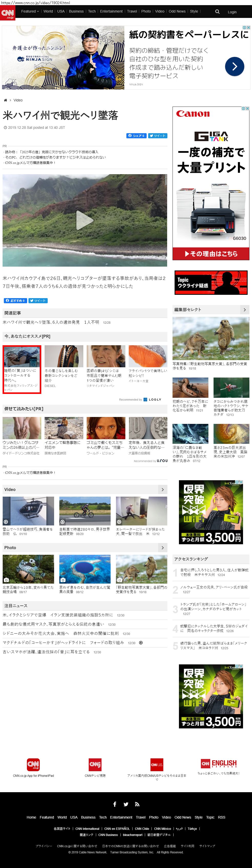Select Odd News in top navigation
The width and height of the screenshot is (252, 868).
point(177,11)
